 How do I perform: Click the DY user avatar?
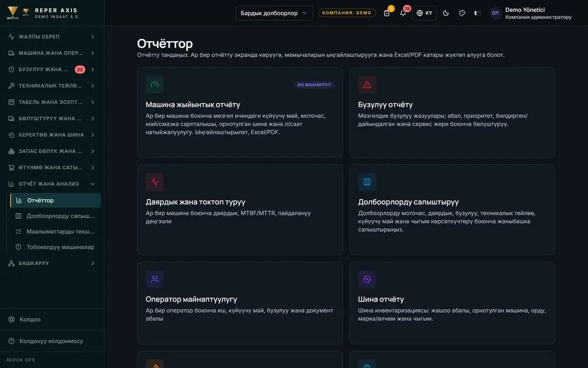coord(495,13)
